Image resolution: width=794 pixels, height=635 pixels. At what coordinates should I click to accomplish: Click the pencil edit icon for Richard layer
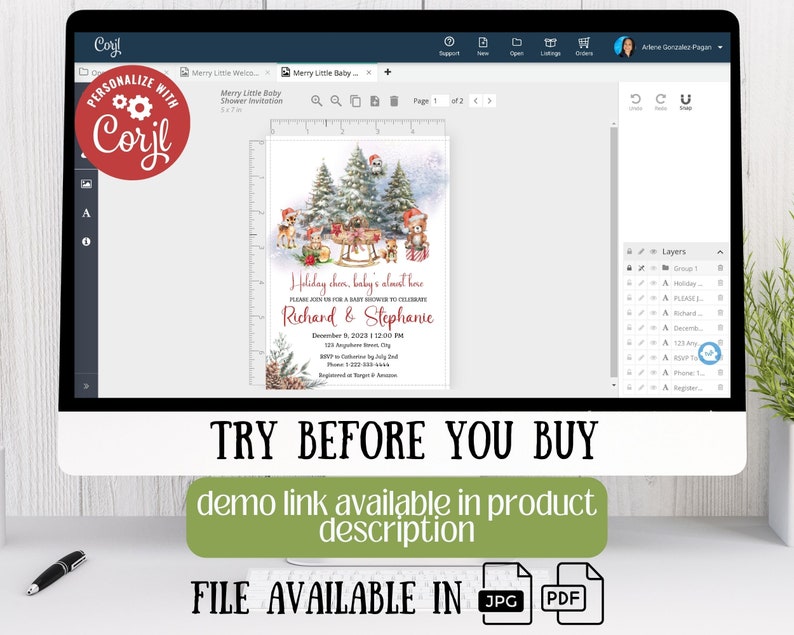point(641,313)
